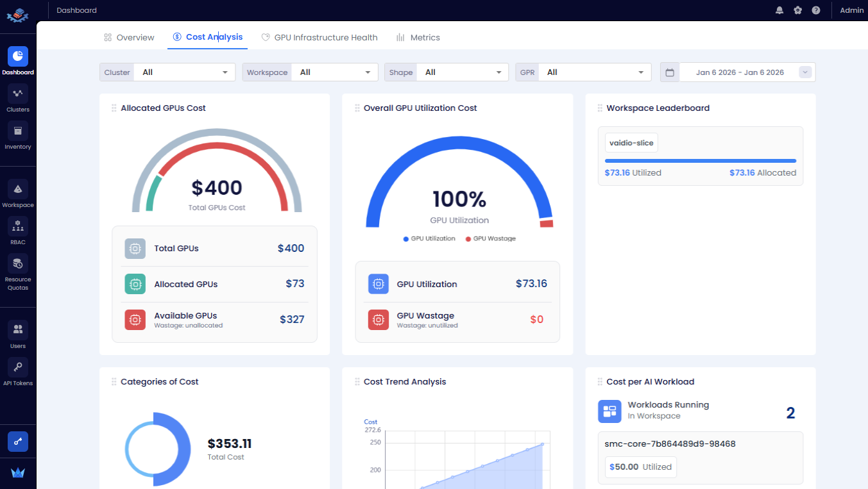Open Clusters from the sidebar
868x489 pixels.
tap(18, 94)
